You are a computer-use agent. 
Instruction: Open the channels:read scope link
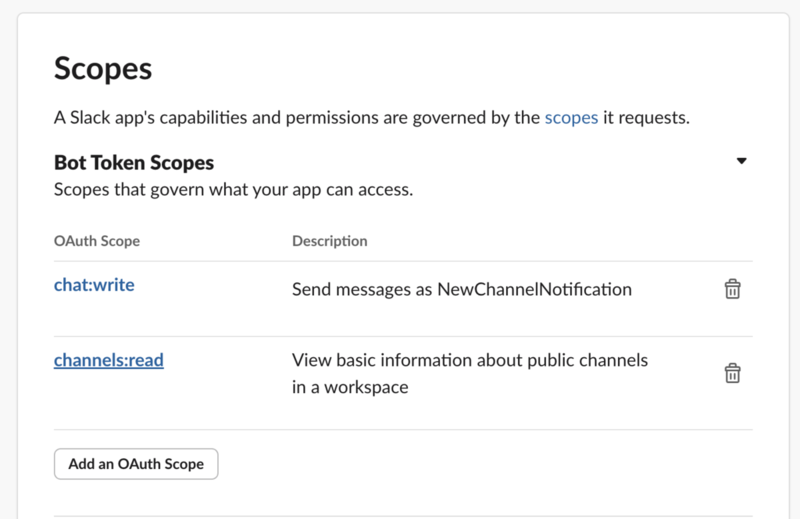pyautogui.click(x=109, y=360)
